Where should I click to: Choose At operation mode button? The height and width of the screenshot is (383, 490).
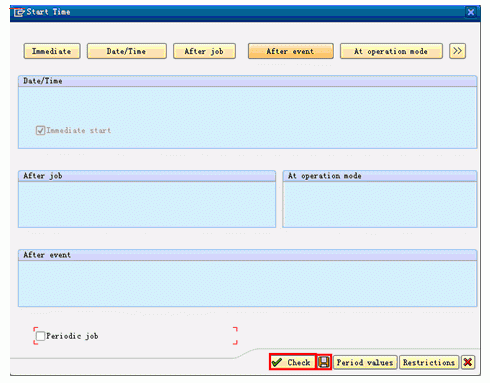[391, 51]
